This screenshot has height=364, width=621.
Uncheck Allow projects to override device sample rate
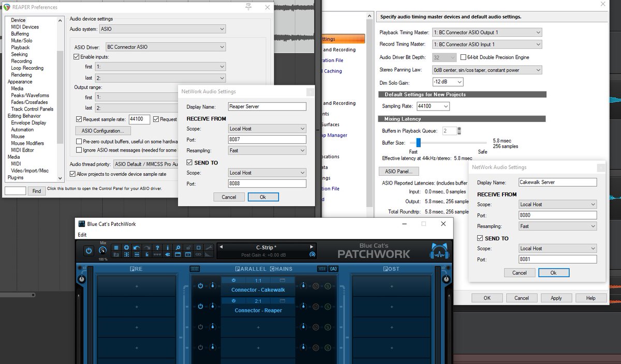click(72, 174)
